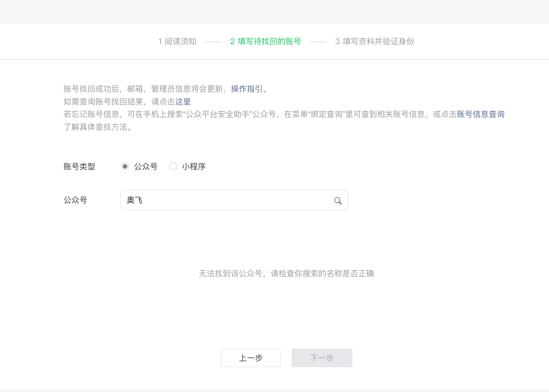Click the 公众号 label beside search box
This screenshot has width=549, height=392.
pos(75,200)
